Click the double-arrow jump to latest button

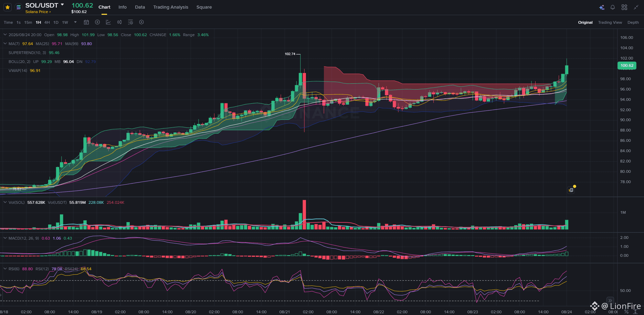[610, 301]
